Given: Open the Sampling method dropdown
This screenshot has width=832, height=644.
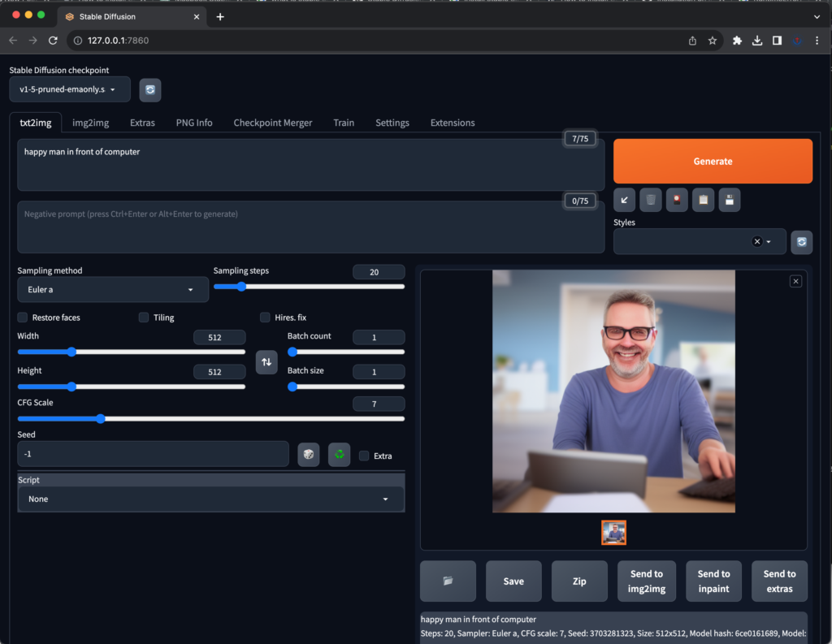Looking at the screenshot, I should (x=112, y=289).
